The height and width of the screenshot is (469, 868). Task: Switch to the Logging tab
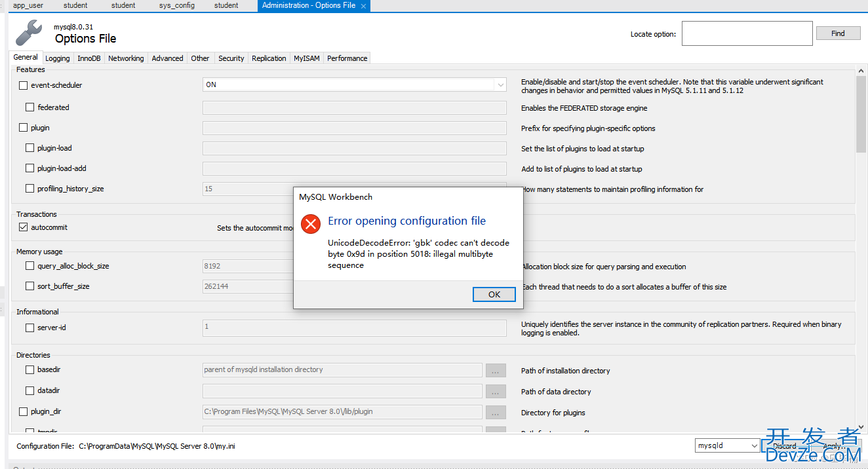[x=58, y=58]
